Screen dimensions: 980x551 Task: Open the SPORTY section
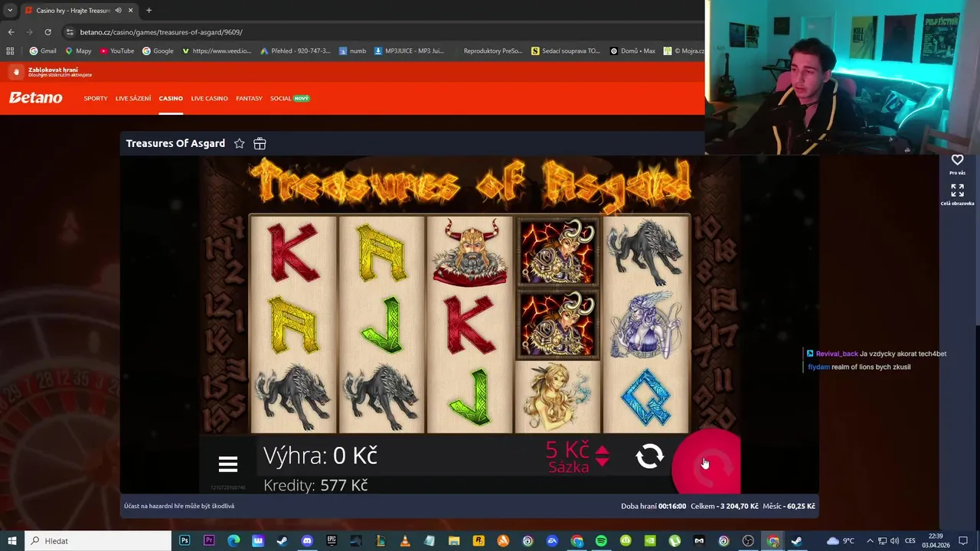(96, 98)
